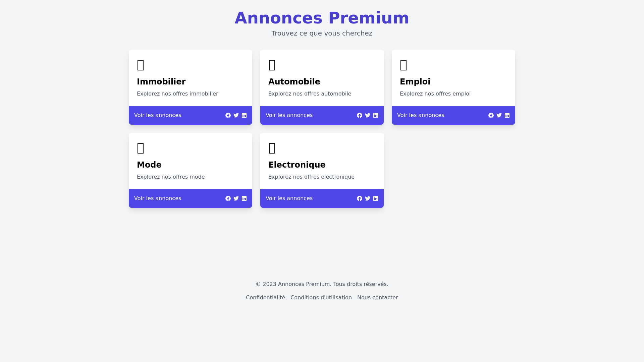Click the LinkedIn icon on the Electronique card

376,198
